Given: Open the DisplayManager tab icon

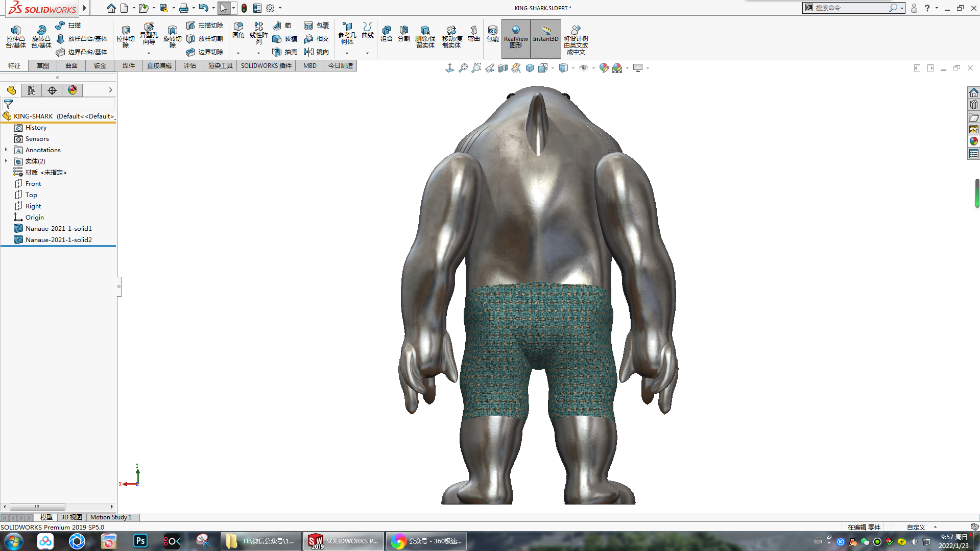Looking at the screenshot, I should [73, 90].
